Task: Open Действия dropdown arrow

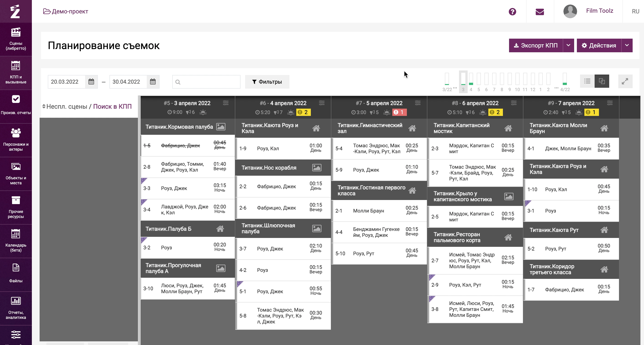Action: tap(627, 45)
